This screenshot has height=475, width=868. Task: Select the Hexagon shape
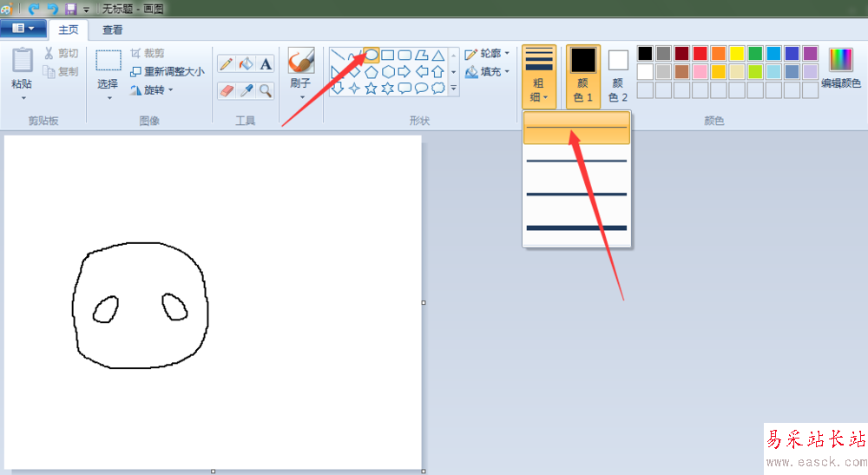pyautogui.click(x=387, y=71)
